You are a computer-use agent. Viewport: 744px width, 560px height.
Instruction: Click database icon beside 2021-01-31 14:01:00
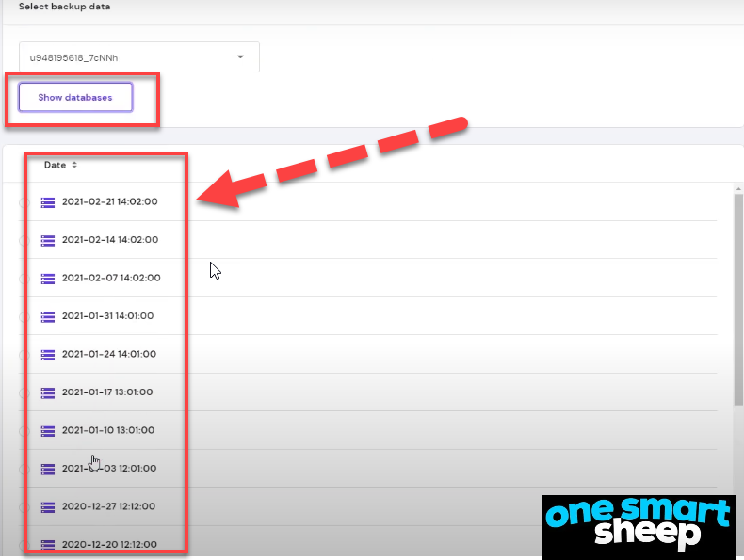click(x=47, y=317)
